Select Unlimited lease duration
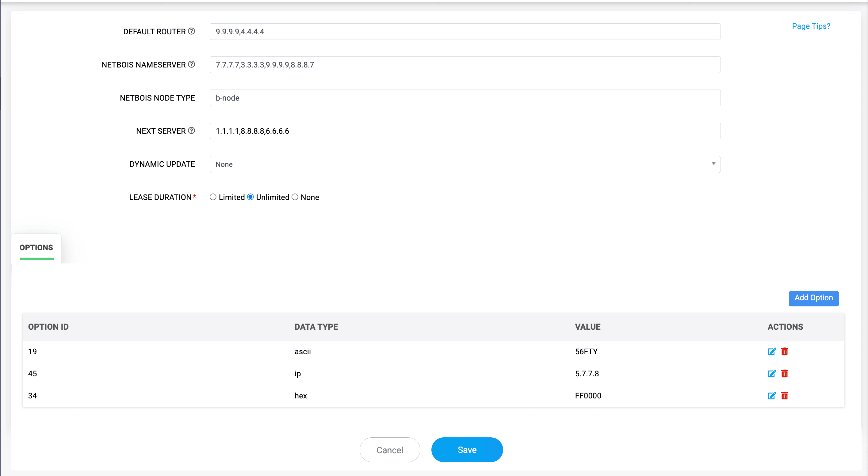This screenshot has height=476, width=868. pyautogui.click(x=250, y=197)
